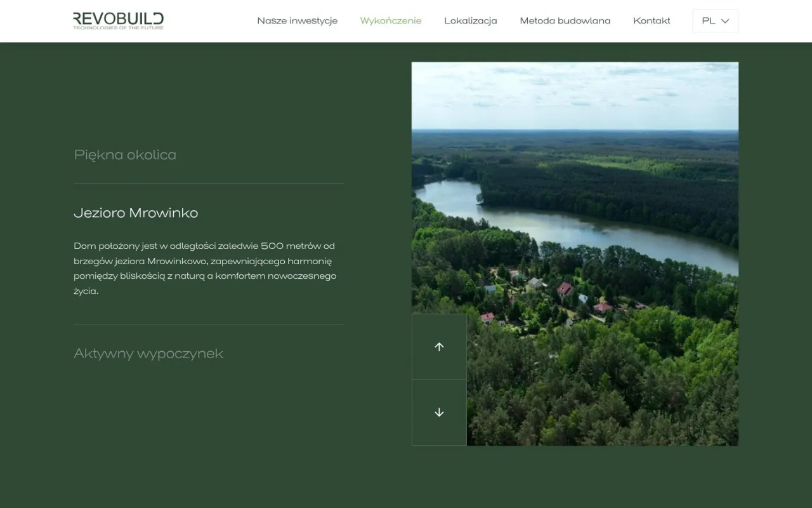Click the Technologies of the Future tagline
The height and width of the screenshot is (508, 812).
[x=119, y=28]
